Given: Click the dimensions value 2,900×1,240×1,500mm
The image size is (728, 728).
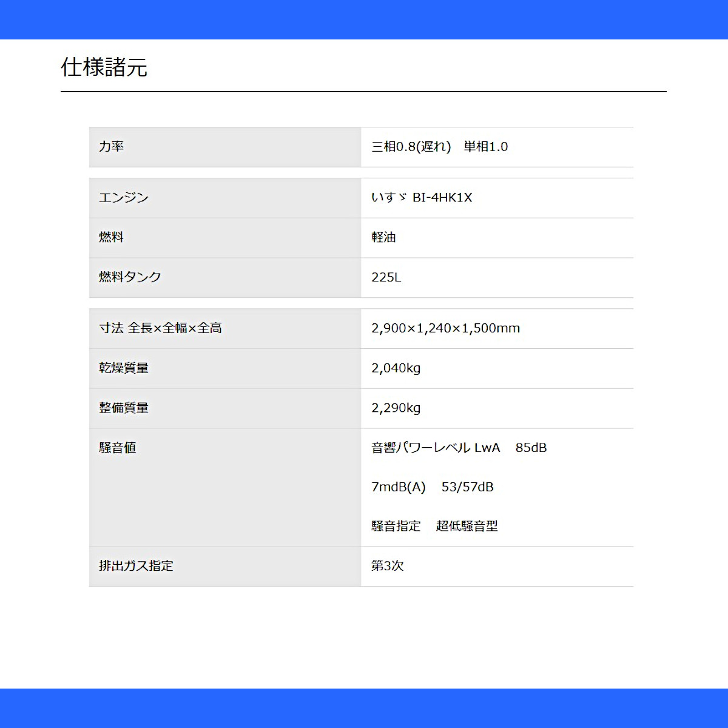Looking at the screenshot, I should coord(446,328).
